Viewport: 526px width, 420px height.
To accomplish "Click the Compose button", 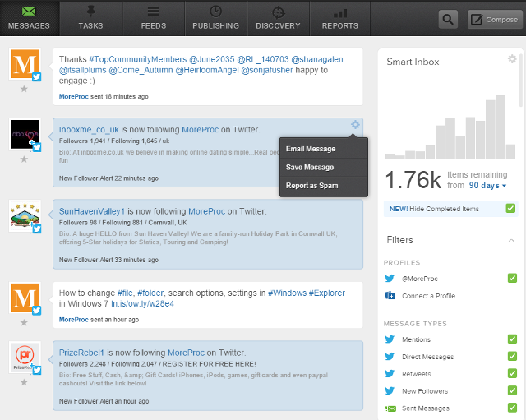I will [x=495, y=19].
